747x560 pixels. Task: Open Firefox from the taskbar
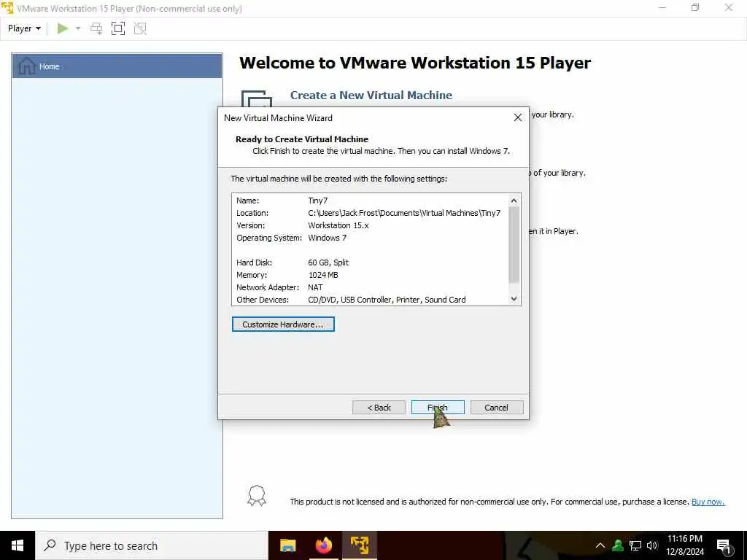click(323, 545)
